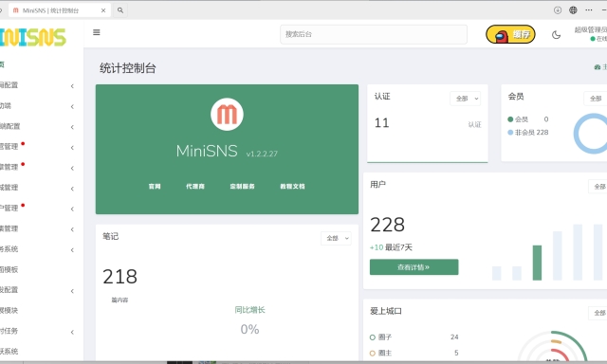Open the 定制服务 link on banner
The height and width of the screenshot is (364, 607).
243,187
